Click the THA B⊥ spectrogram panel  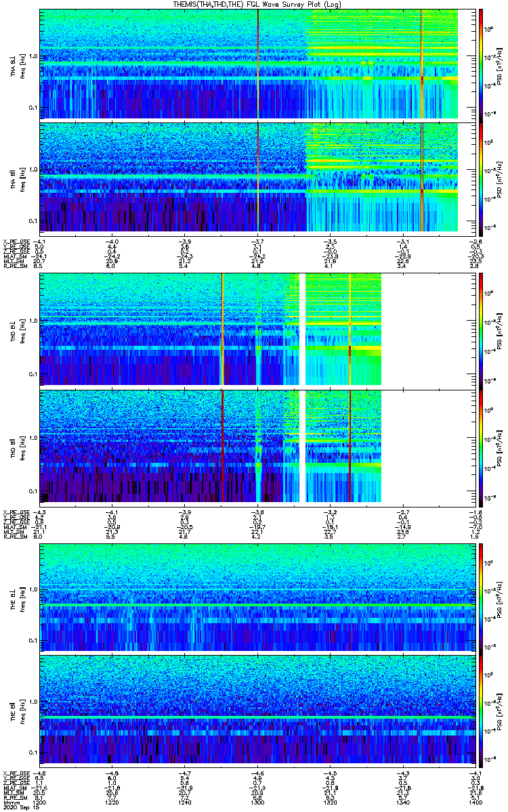(x=257, y=64)
